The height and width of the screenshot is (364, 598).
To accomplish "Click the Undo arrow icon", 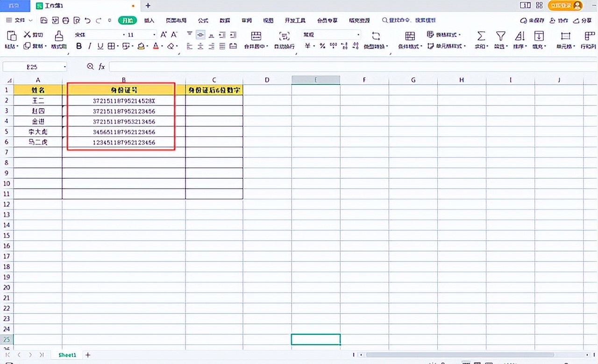I will point(87,21).
